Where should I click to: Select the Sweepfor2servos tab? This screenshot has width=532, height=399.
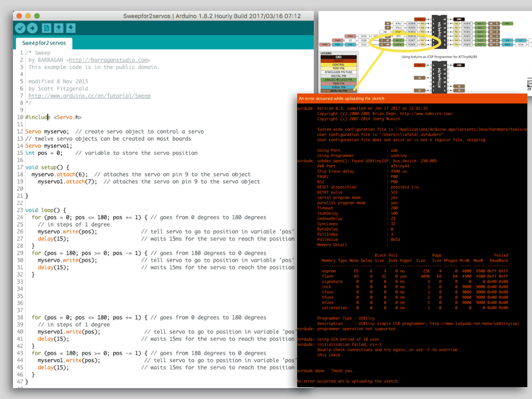(44, 43)
